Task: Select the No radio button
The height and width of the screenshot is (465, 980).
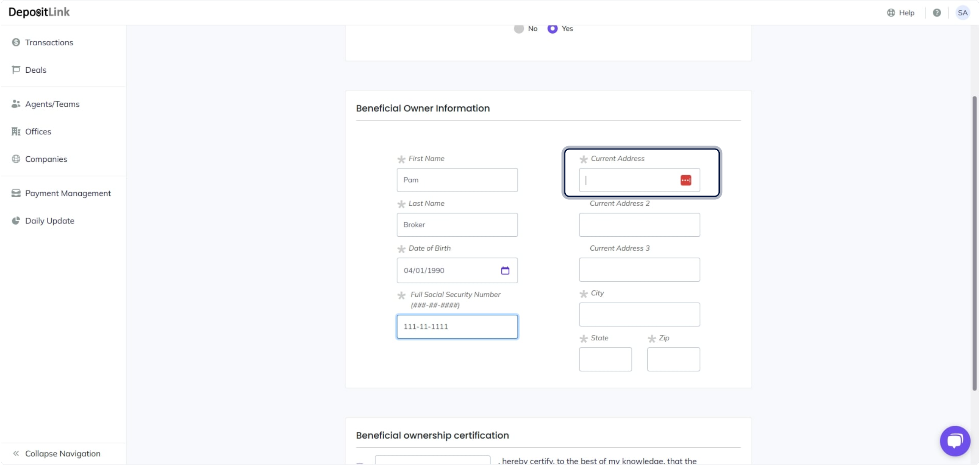Action: click(x=519, y=29)
